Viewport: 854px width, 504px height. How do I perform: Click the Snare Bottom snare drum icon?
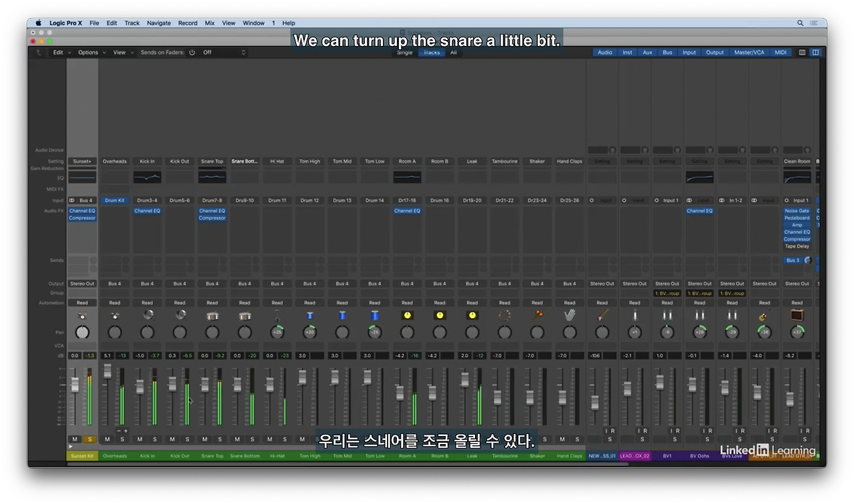[245, 315]
